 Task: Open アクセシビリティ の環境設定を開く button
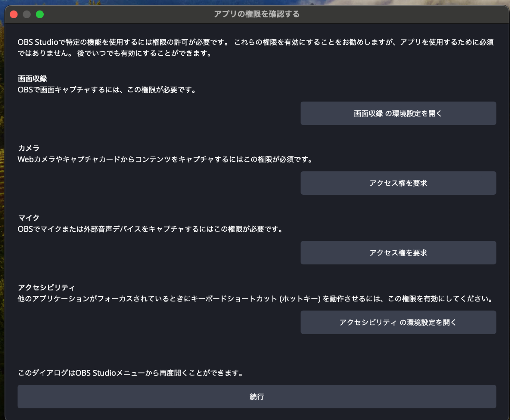coord(398,322)
